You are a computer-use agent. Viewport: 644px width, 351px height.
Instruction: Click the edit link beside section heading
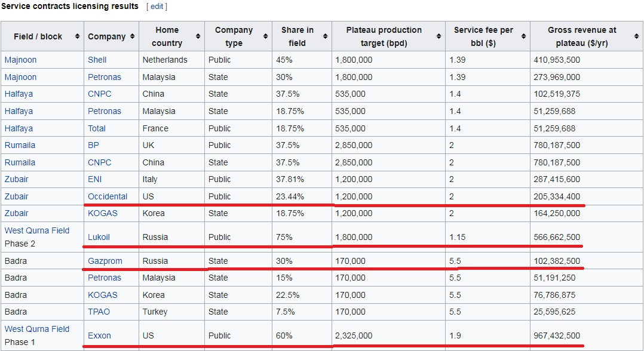click(157, 7)
